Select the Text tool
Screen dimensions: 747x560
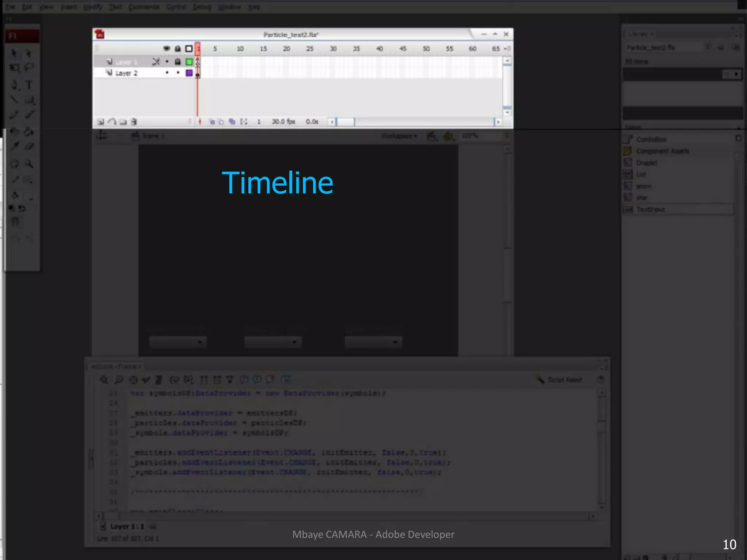coord(29,85)
